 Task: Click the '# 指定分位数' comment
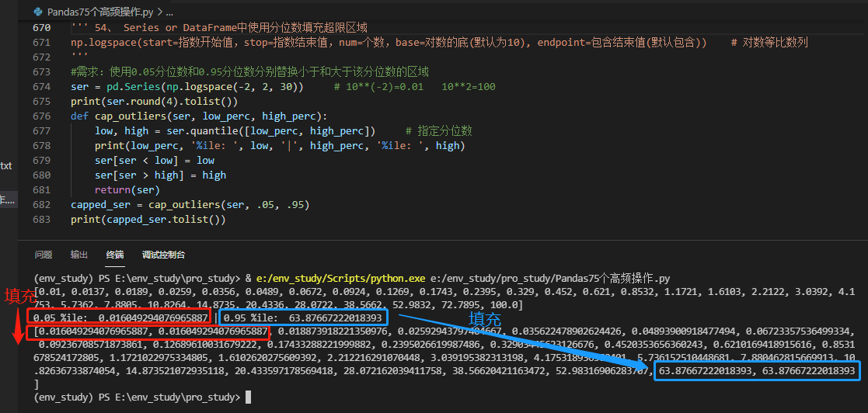pyautogui.click(x=438, y=131)
